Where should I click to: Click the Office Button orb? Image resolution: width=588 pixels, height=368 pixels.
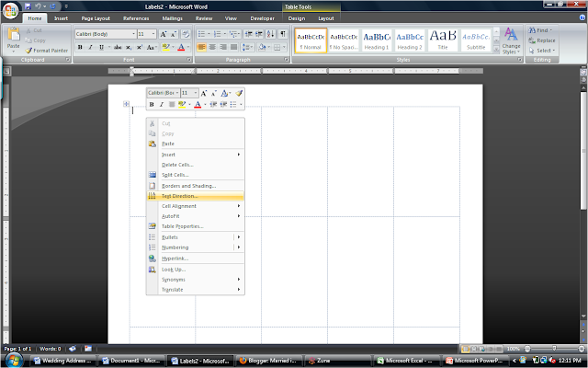point(10,10)
